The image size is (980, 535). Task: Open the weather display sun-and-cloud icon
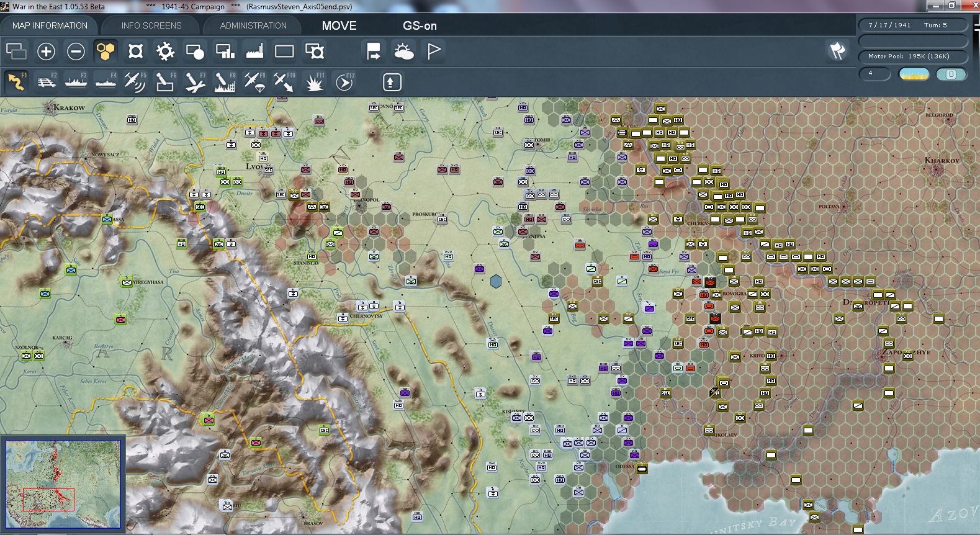click(x=403, y=51)
